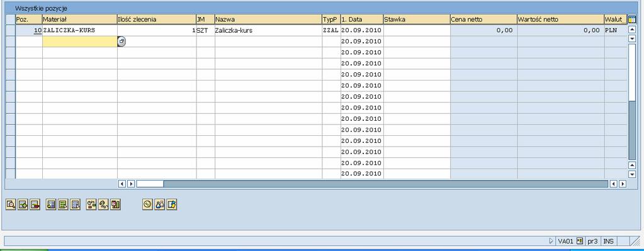
Task: Click the highlighted empty Material input field
Action: pos(80,42)
